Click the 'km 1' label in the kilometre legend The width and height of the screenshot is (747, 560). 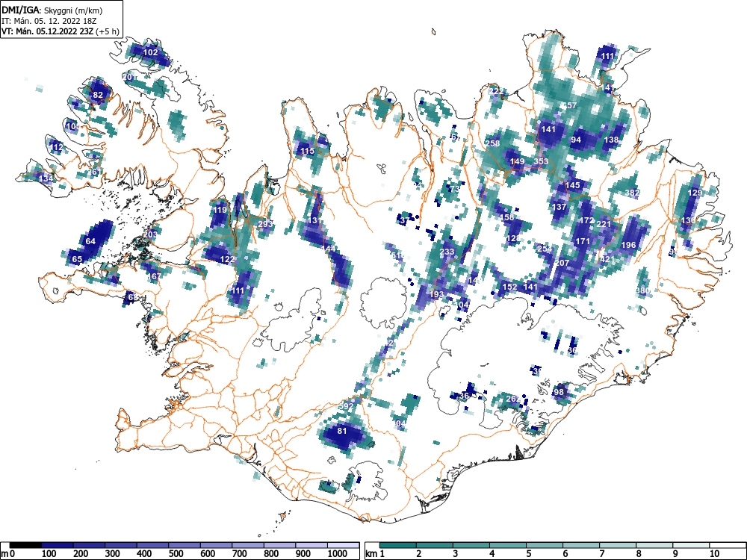(376, 554)
